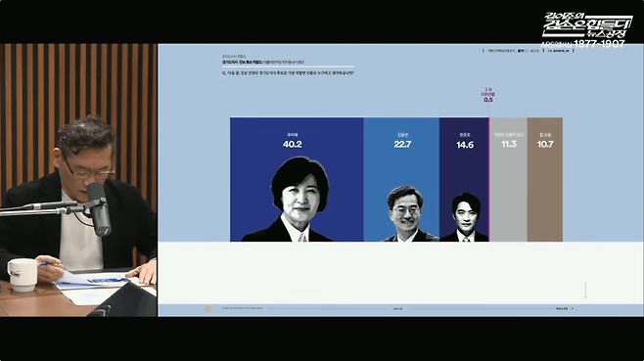Click the gray 11.3 bar segment
This screenshot has height=361, width=644.
pos(509,179)
